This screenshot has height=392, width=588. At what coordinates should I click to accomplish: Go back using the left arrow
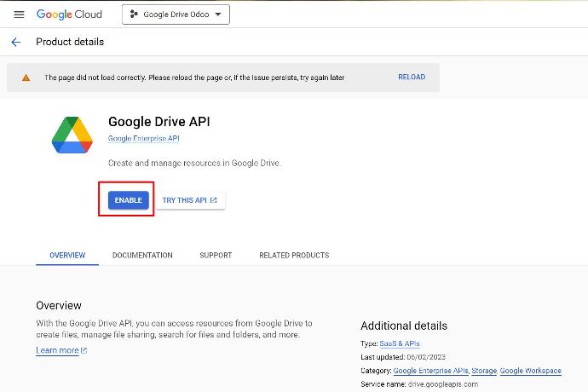[x=15, y=42]
